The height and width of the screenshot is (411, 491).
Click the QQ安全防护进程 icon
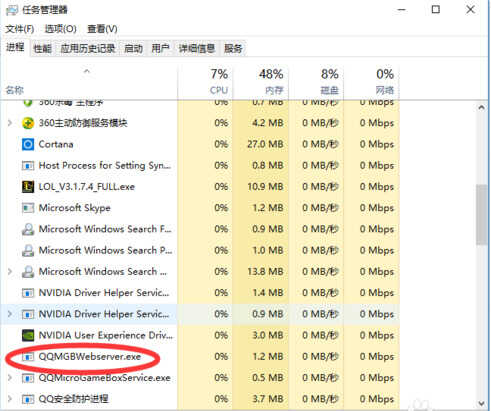(28, 399)
